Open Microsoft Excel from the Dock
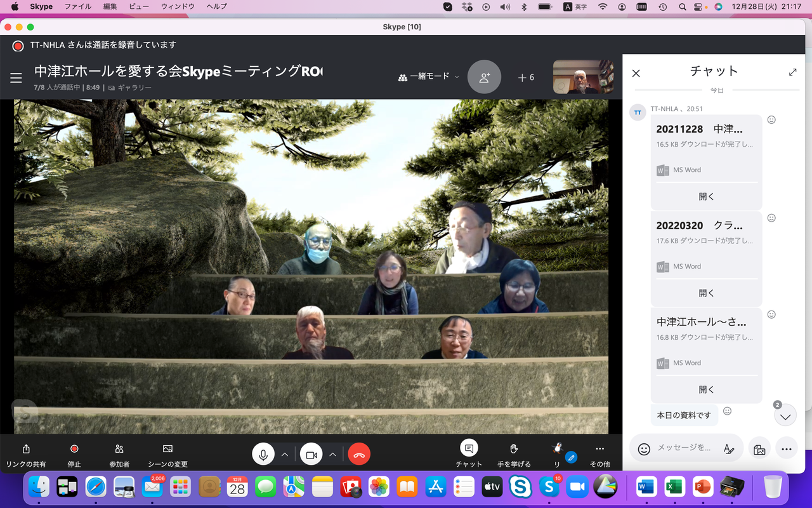The height and width of the screenshot is (508, 812). 674,487
